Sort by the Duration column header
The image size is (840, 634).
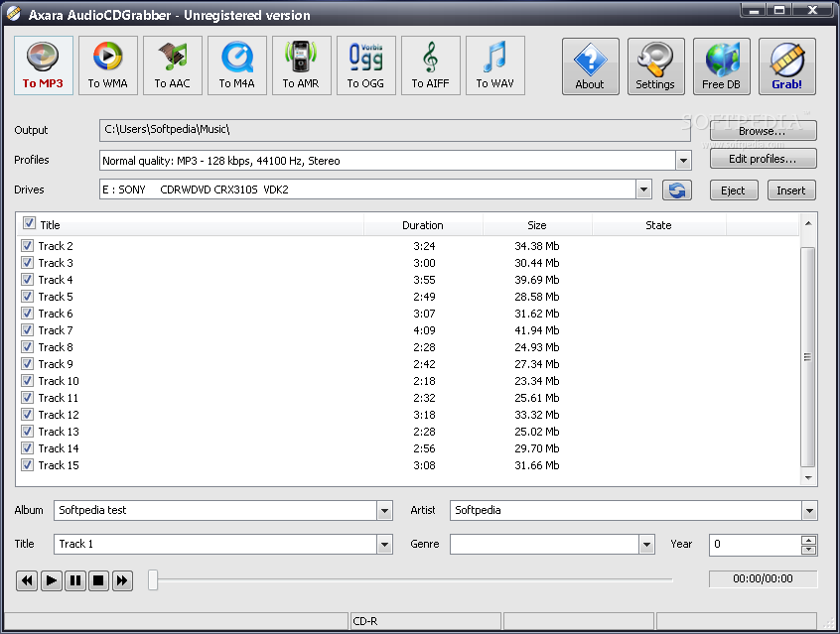point(423,225)
